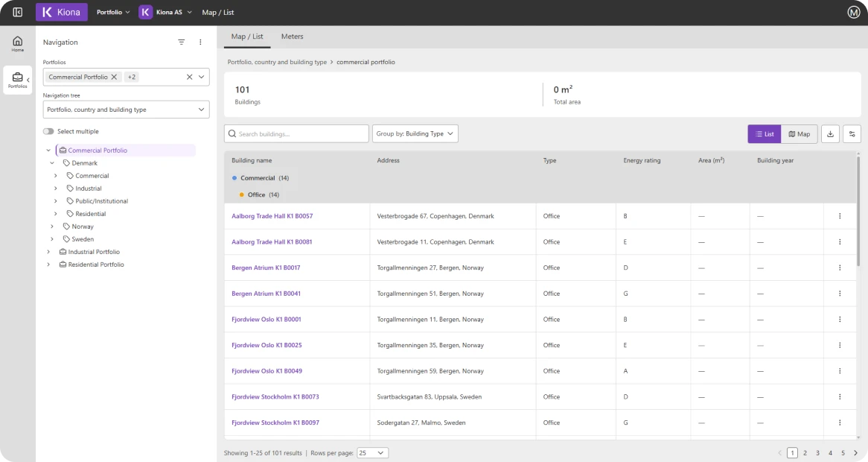Open Aalborg Trade Hall K1 B0057 link

pos(272,216)
